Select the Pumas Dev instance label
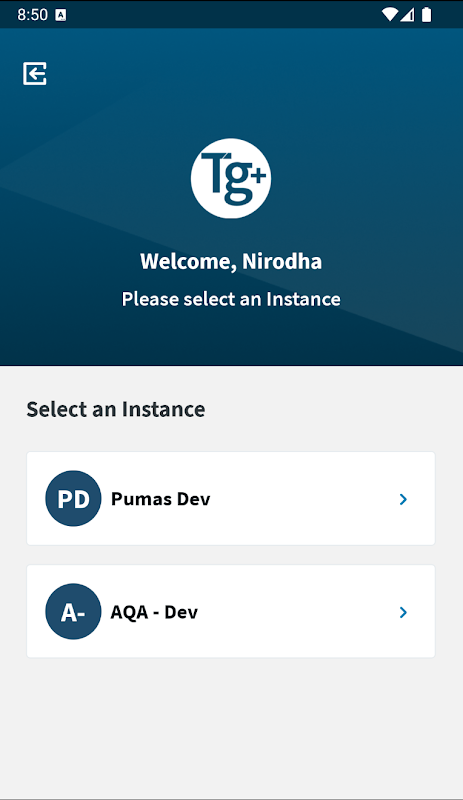The image size is (463, 800). [x=160, y=498]
